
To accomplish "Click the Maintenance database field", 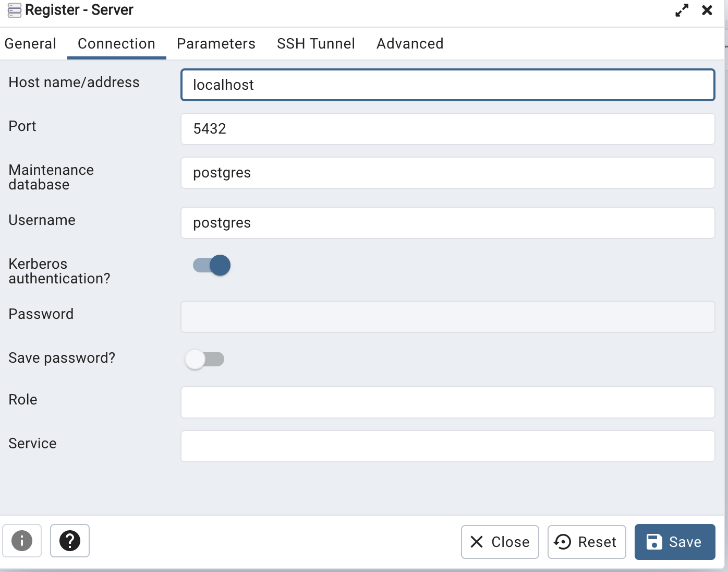I will point(447,173).
